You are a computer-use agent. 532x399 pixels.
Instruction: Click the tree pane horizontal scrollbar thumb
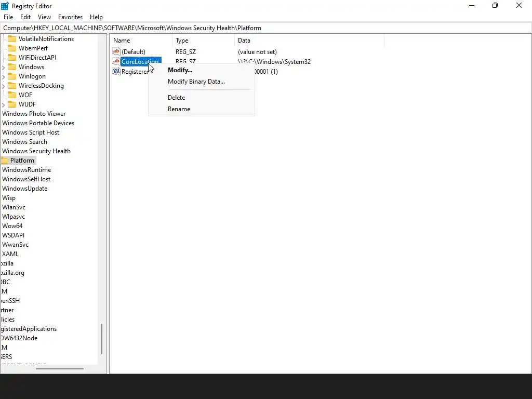pos(60,369)
